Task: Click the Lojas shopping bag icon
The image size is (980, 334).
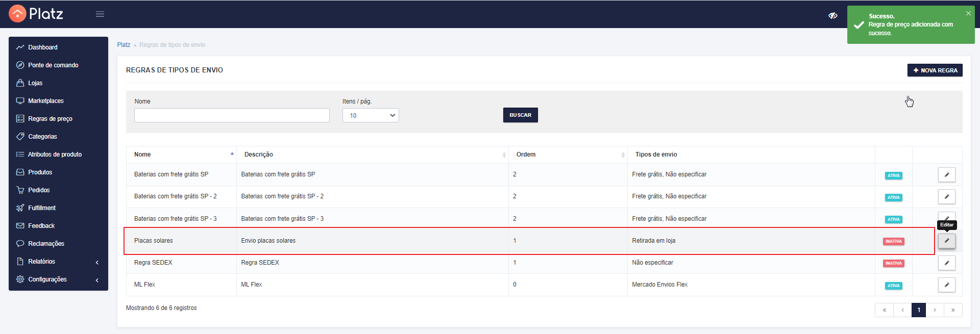Action: 20,83
